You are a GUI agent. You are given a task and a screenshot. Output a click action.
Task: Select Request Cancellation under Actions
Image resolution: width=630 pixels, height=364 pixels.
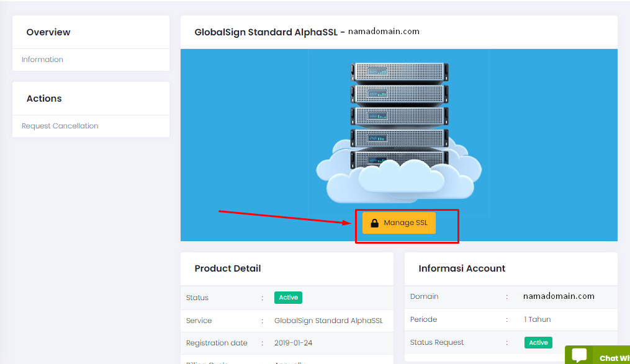60,126
